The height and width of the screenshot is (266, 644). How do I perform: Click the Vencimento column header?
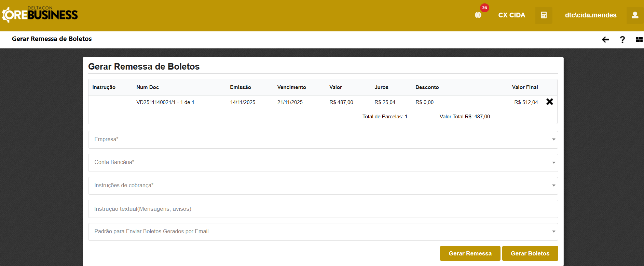291,87
